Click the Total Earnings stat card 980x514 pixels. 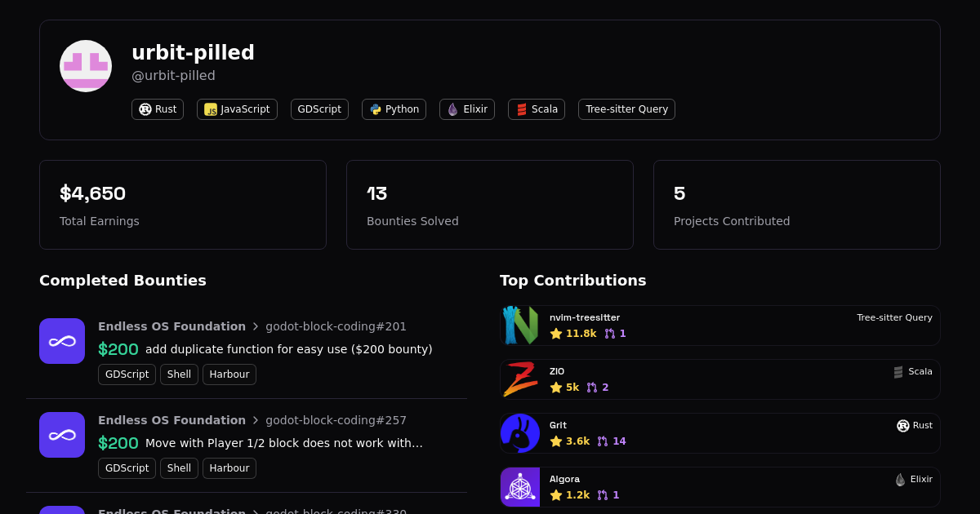click(183, 205)
